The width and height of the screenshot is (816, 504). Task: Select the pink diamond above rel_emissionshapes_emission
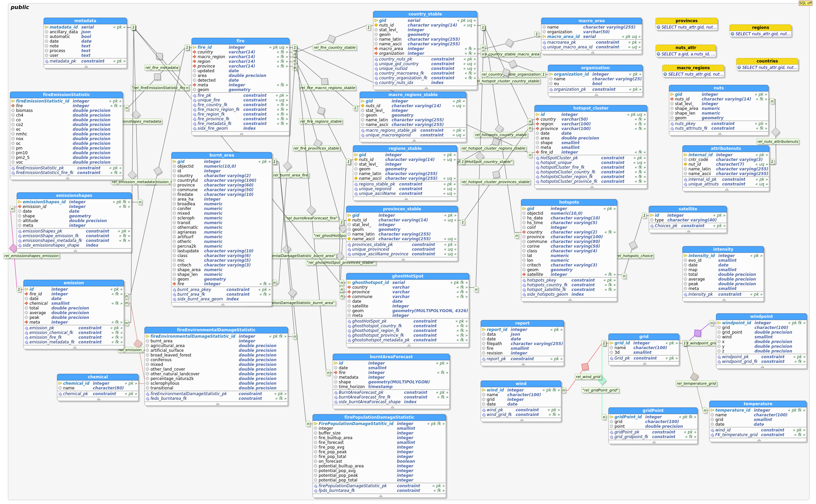pos(13,248)
